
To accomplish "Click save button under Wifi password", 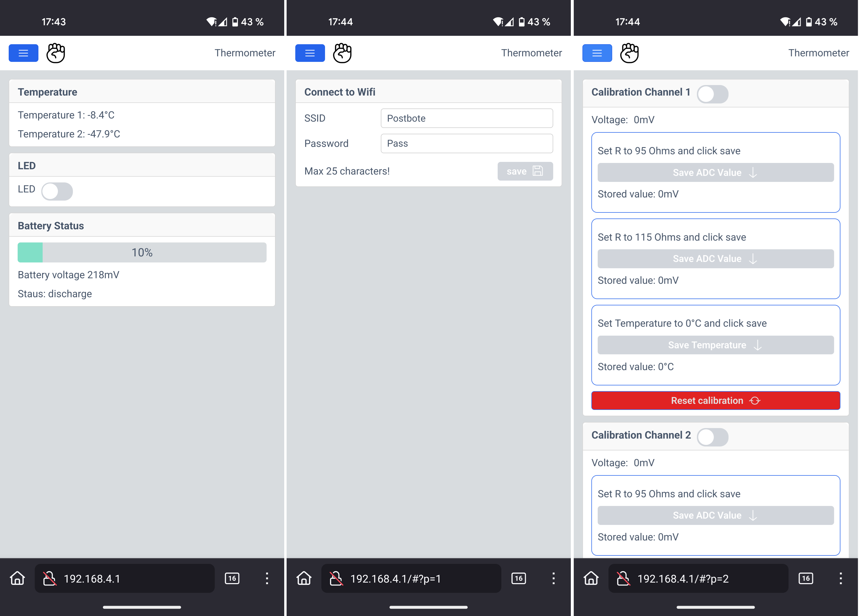I will (x=525, y=171).
